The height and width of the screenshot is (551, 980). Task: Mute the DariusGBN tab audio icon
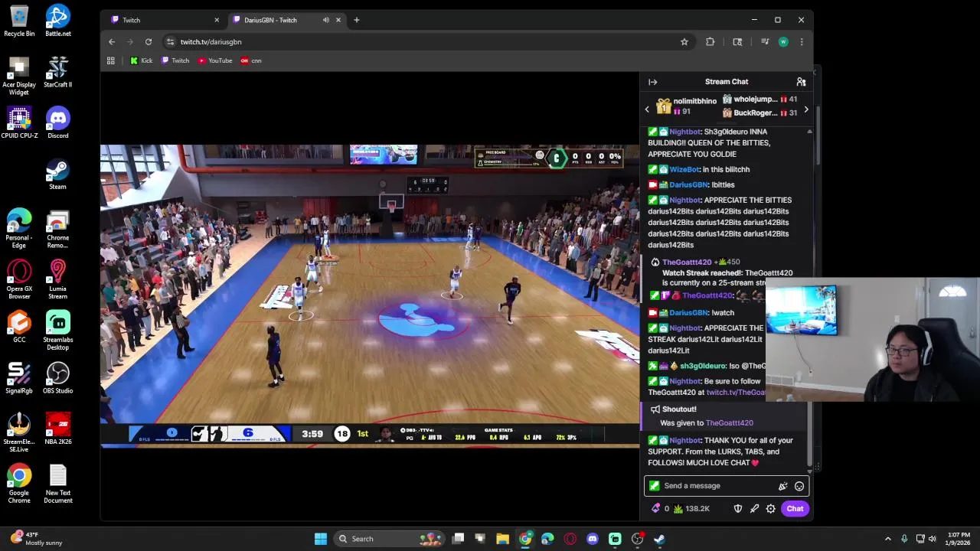[x=326, y=20]
